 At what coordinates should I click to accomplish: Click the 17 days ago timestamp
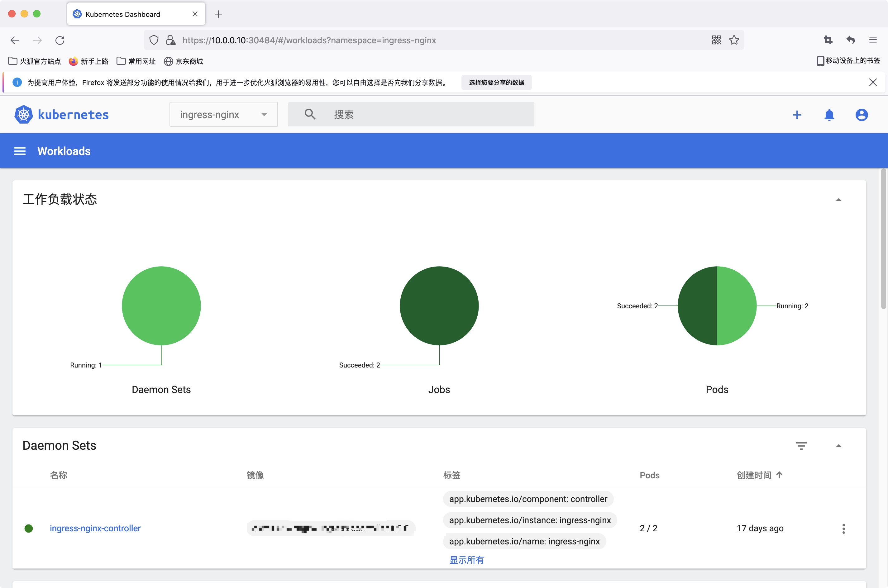(760, 529)
